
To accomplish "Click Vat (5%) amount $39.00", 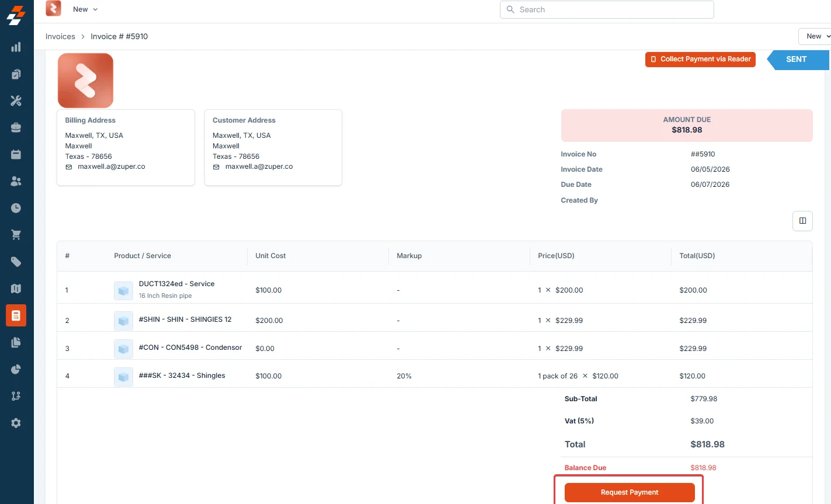I will pos(702,421).
